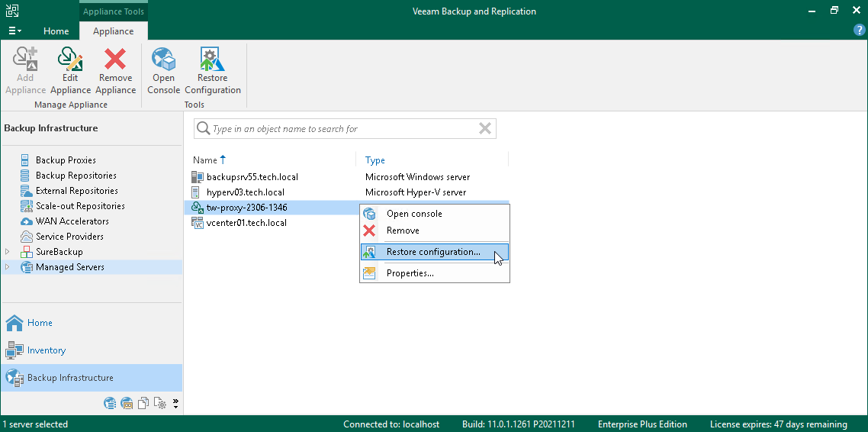Go to the Backup Infrastructure view

(x=92, y=378)
